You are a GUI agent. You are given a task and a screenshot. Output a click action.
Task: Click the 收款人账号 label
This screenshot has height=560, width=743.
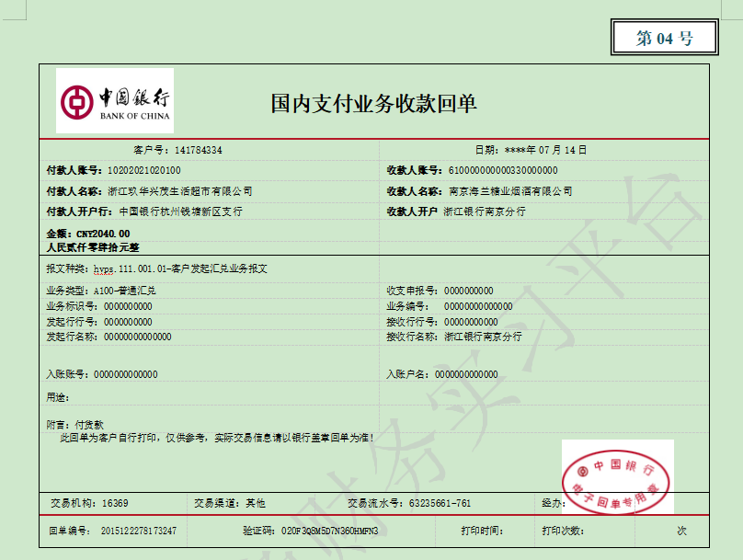point(415,170)
